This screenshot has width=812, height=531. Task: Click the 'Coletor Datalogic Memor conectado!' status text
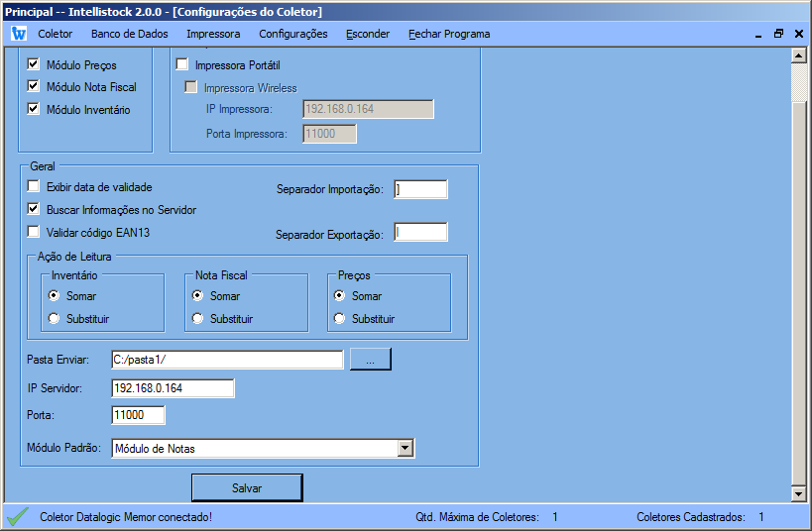click(126, 517)
